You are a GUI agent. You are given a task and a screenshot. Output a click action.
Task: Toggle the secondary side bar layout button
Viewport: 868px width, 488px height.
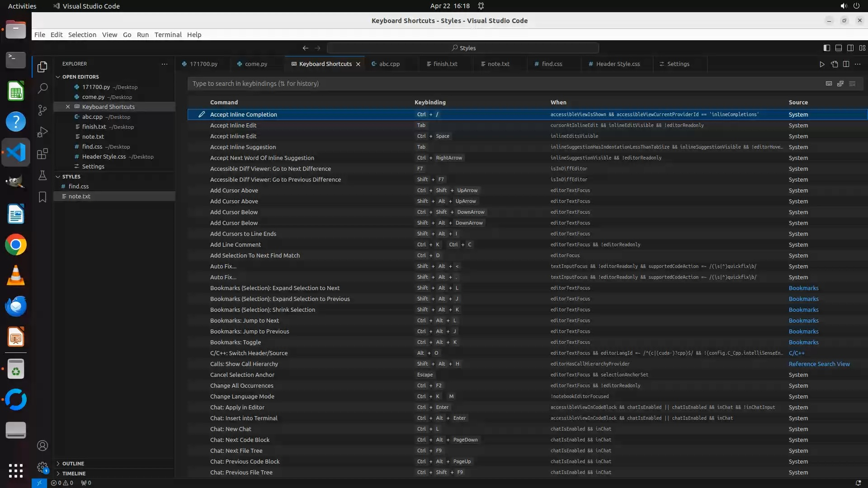[x=850, y=48]
